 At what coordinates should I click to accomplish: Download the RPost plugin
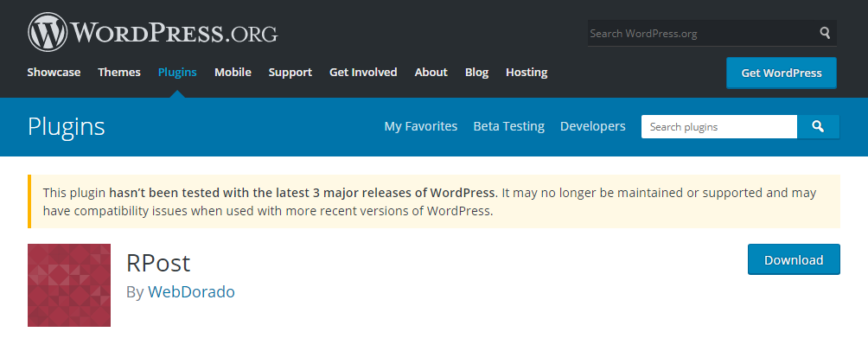coord(794,259)
